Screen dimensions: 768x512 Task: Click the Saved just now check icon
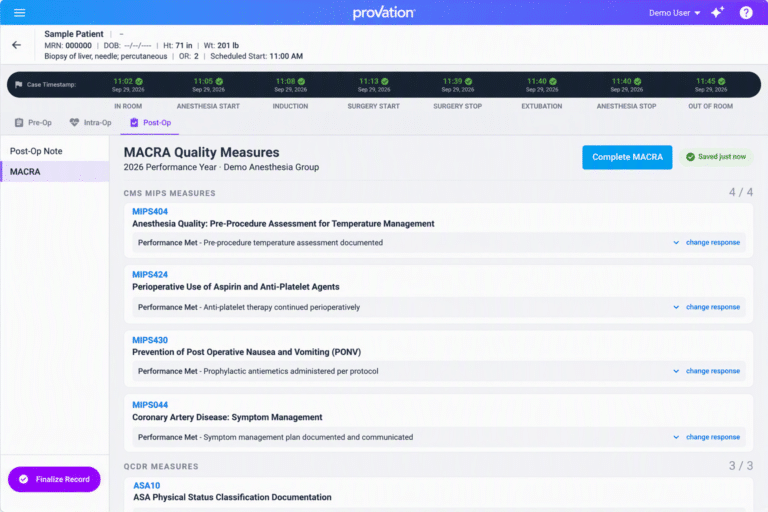pyautogui.click(x=691, y=157)
